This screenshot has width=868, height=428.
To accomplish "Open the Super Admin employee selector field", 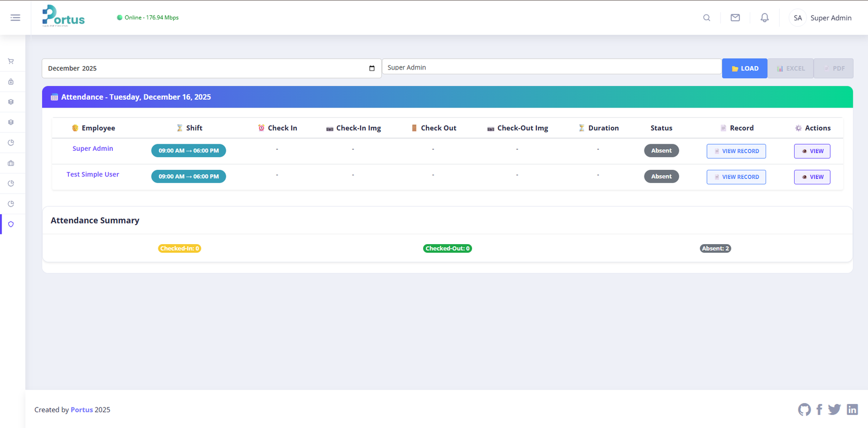I will point(551,67).
